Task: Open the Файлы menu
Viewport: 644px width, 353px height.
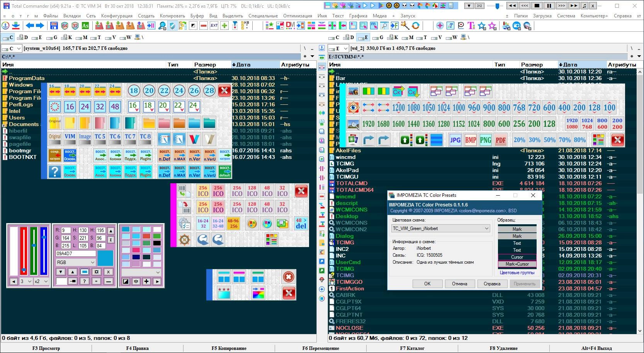Action: pos(50,16)
